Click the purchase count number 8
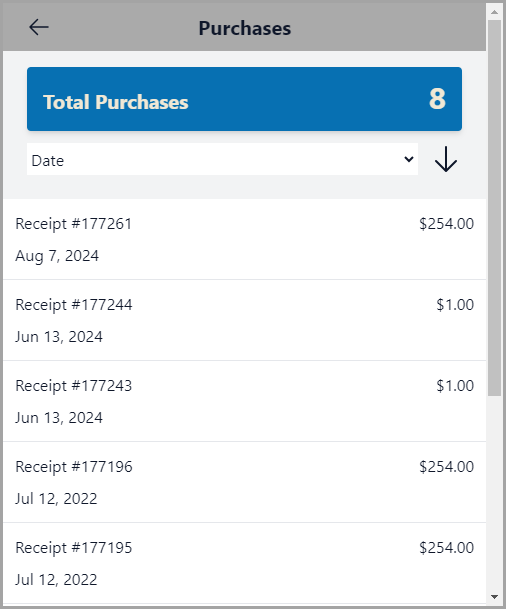Screen dimensions: 506x609 click(x=437, y=99)
